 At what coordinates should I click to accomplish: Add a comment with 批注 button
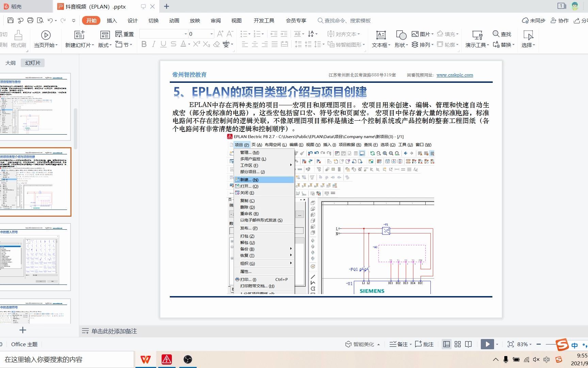point(424,344)
